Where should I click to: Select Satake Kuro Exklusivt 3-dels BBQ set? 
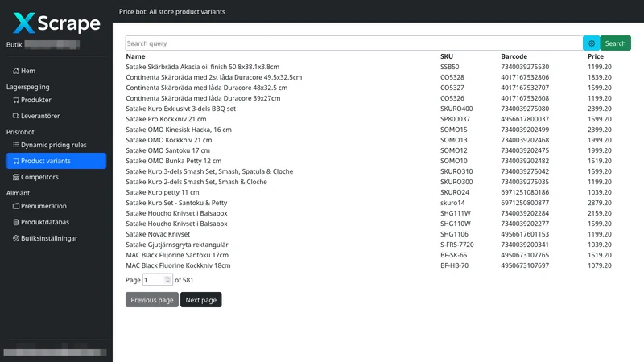click(378, 109)
